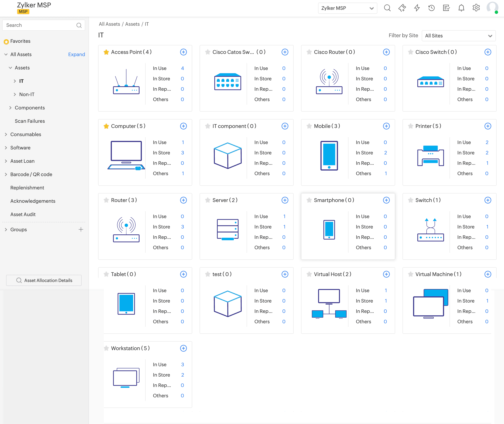Image resolution: width=504 pixels, height=424 pixels.
Task: Add a new group with plus icon
Action: tap(81, 230)
